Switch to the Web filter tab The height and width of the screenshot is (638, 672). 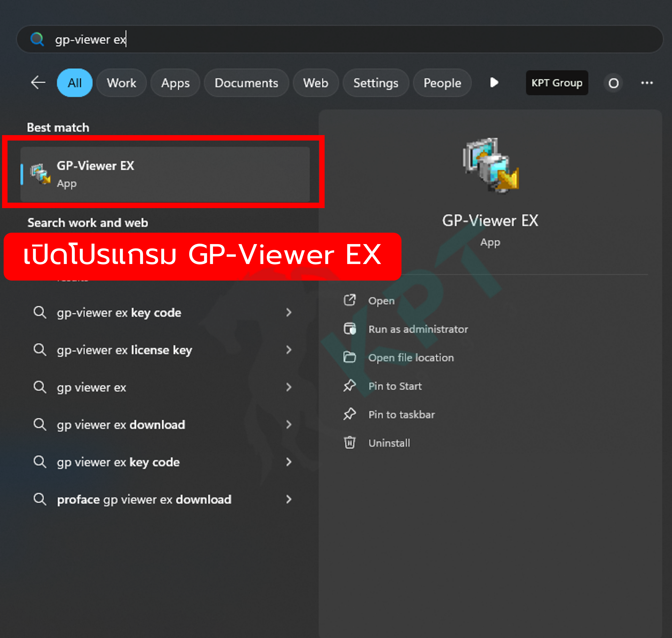click(x=316, y=83)
